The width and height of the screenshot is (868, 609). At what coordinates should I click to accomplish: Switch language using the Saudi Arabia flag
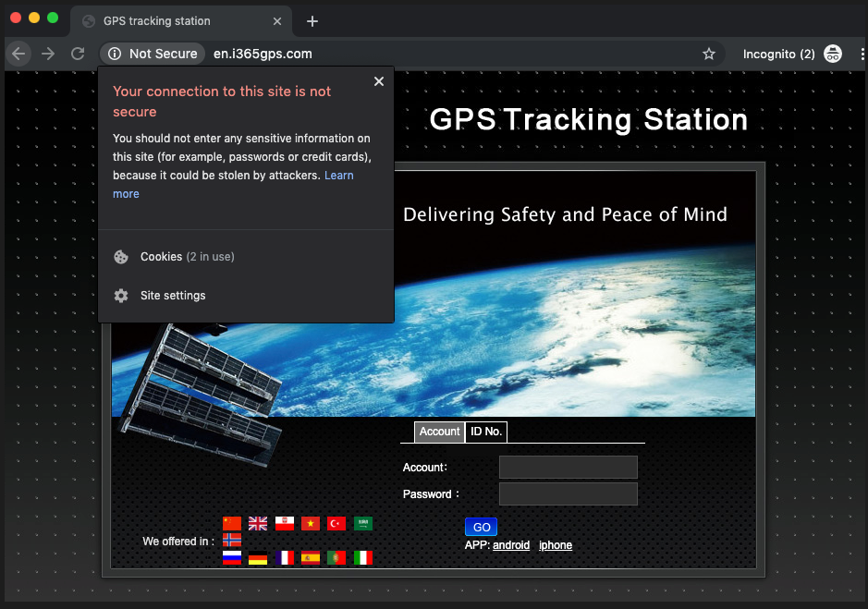pos(363,523)
